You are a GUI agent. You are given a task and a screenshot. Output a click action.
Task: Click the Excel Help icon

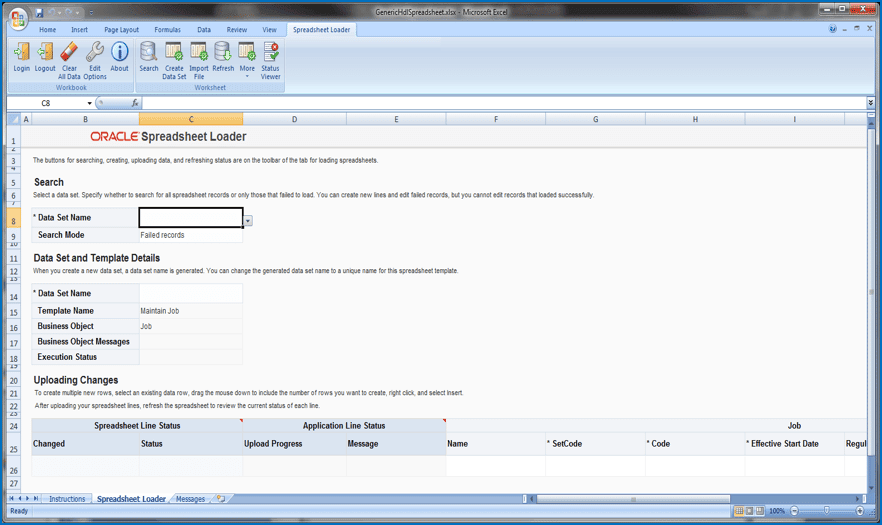pyautogui.click(x=832, y=29)
